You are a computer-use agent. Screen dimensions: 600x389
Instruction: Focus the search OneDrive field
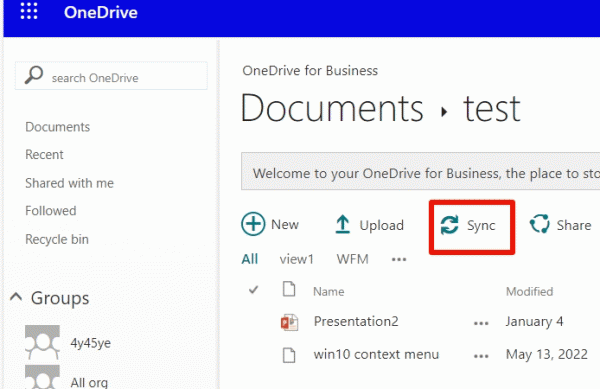pos(111,76)
